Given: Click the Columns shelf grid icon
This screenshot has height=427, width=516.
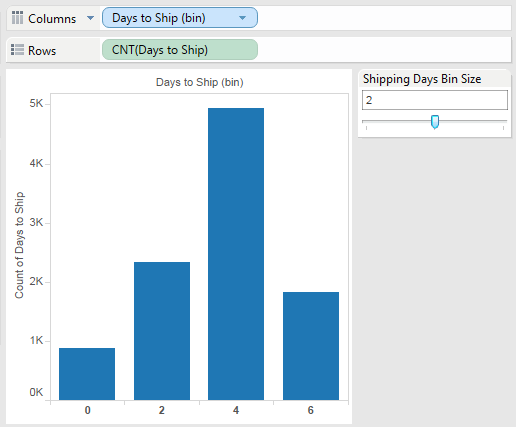Looking at the screenshot, I should [x=17, y=18].
